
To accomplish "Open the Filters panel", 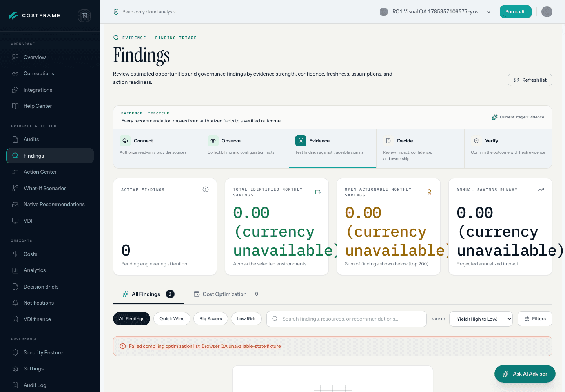I will point(535,319).
